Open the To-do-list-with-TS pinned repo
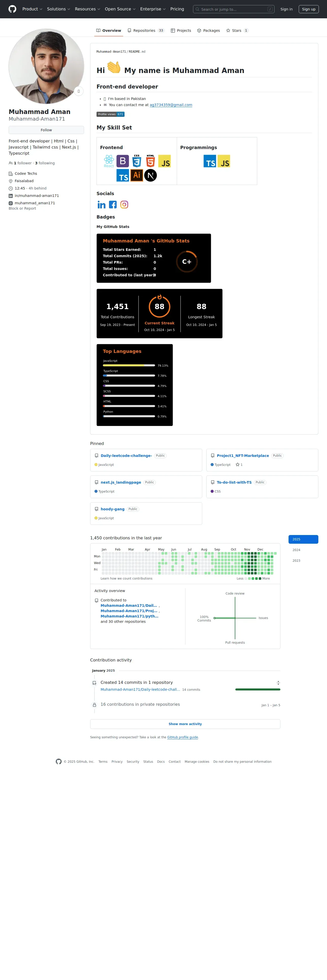Viewport: 327px width, 980px height. click(x=234, y=482)
